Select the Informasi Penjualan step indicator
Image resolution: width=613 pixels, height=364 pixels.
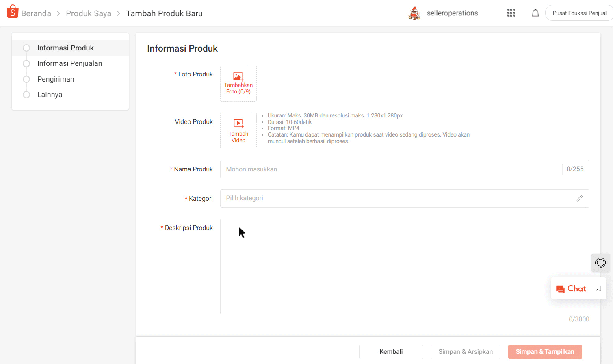[x=26, y=63]
